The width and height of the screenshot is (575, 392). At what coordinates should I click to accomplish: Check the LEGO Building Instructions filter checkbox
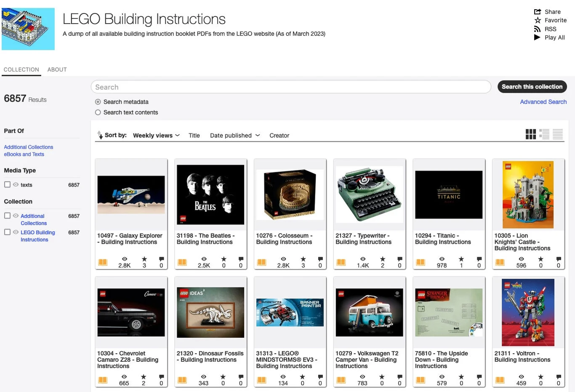tap(7, 232)
